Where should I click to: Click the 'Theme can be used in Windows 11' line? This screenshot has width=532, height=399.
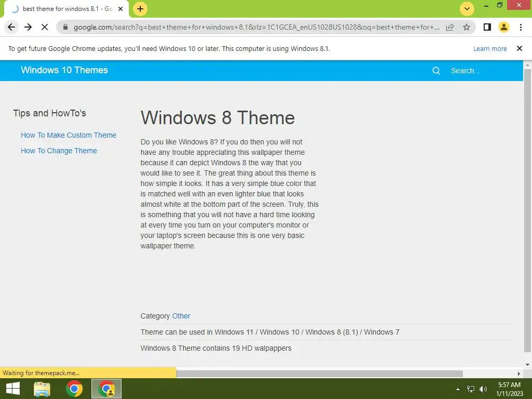coord(270,332)
